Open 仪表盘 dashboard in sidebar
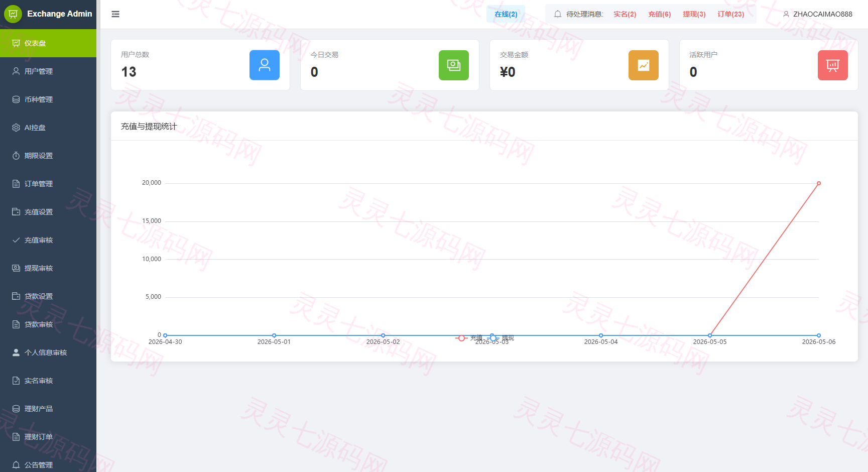Viewport: 868px width, 472px height. point(48,43)
